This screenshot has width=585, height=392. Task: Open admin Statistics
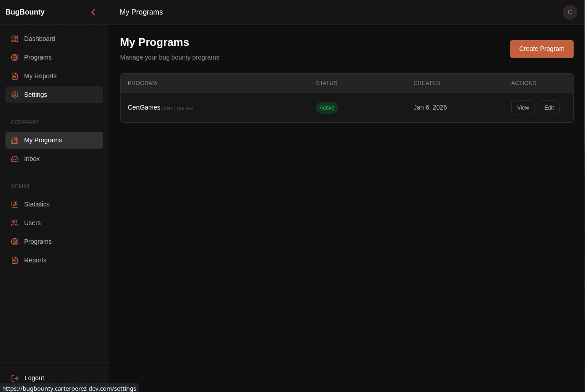tap(54, 205)
